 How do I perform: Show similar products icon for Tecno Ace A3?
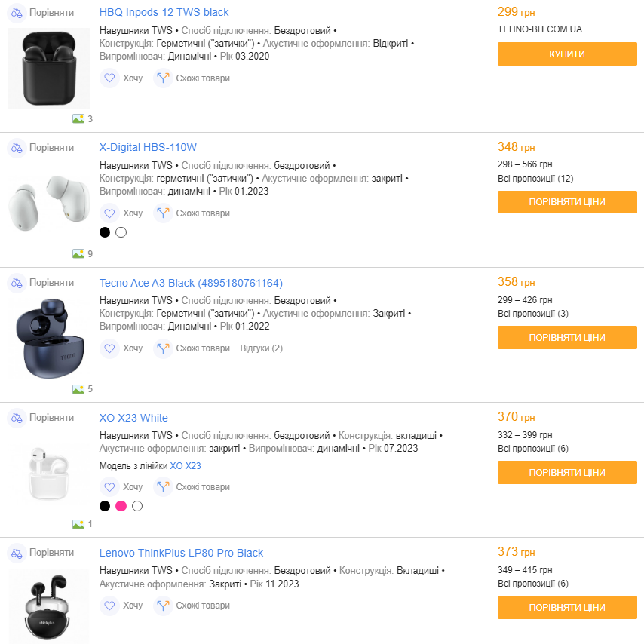pos(163,348)
